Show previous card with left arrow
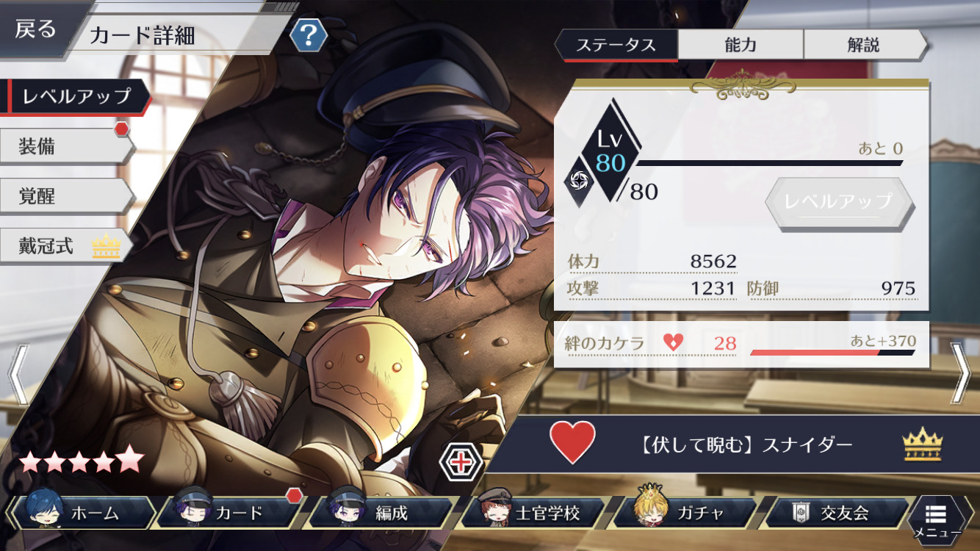Viewport: 980px width, 551px height. (18, 374)
